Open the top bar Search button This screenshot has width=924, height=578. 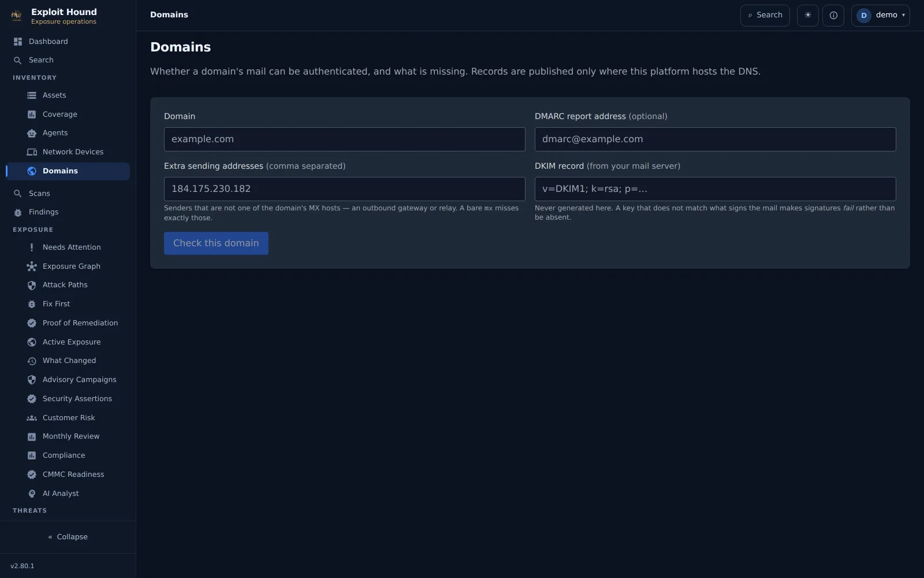pos(765,16)
